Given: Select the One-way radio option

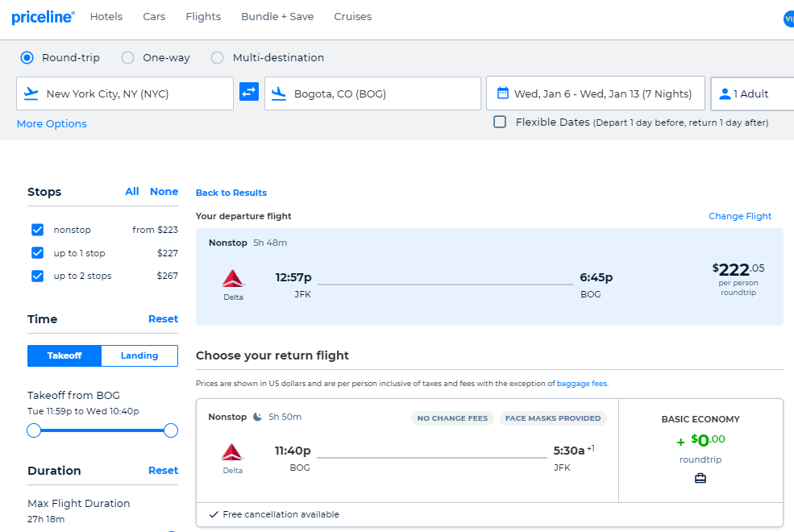Looking at the screenshot, I should click(x=127, y=58).
